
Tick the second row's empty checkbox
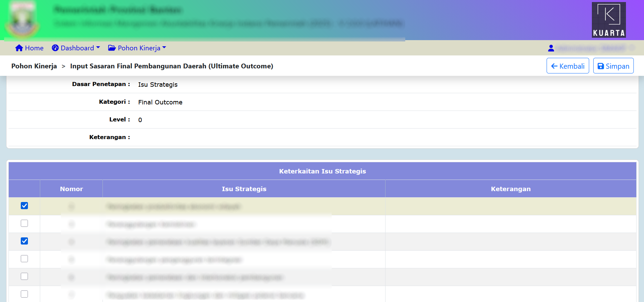point(24,223)
